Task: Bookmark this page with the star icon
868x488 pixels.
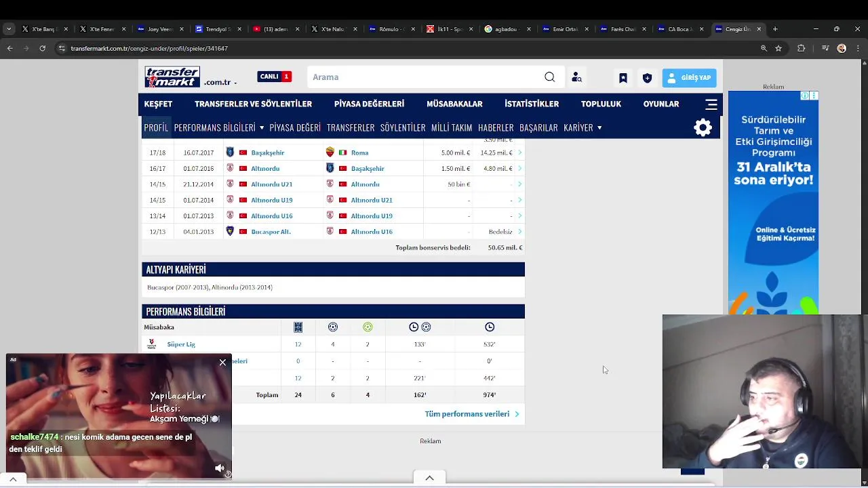Action: point(778,48)
